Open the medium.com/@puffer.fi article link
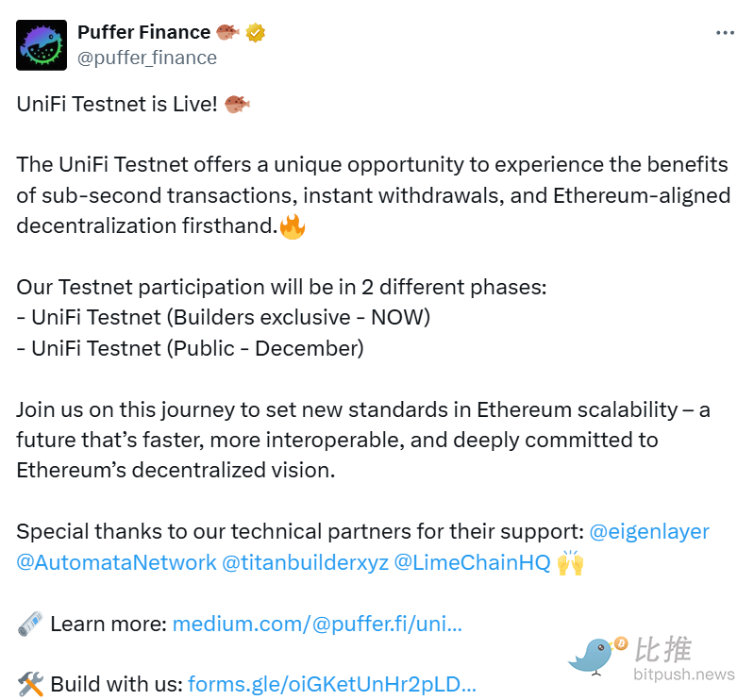Image resolution: width=754 pixels, height=700 pixels. tap(317, 624)
